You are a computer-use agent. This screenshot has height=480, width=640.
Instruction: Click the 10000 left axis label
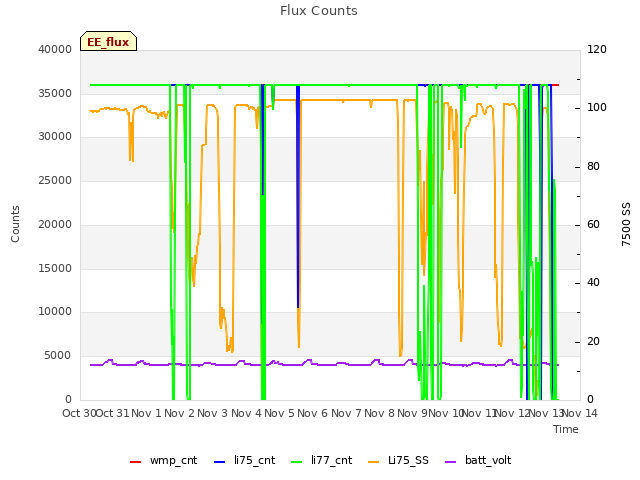coord(55,311)
